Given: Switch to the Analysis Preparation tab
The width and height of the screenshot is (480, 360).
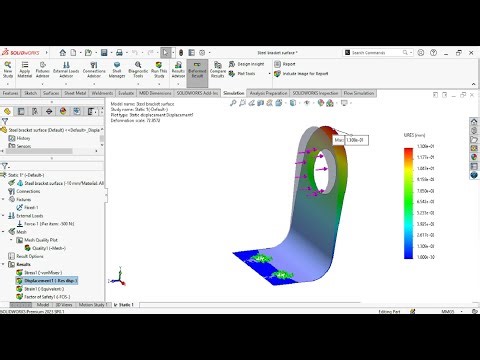Looking at the screenshot, I should click(x=268, y=93).
